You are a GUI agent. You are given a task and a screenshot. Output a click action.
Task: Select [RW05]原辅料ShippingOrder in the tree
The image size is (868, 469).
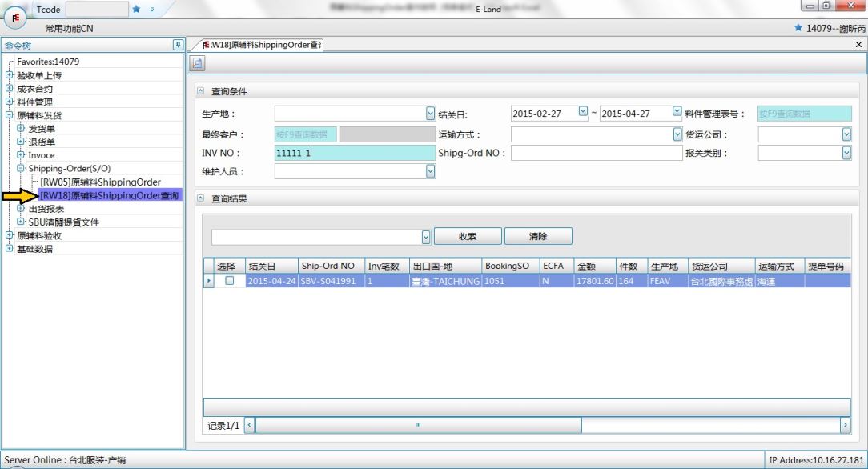click(x=100, y=182)
